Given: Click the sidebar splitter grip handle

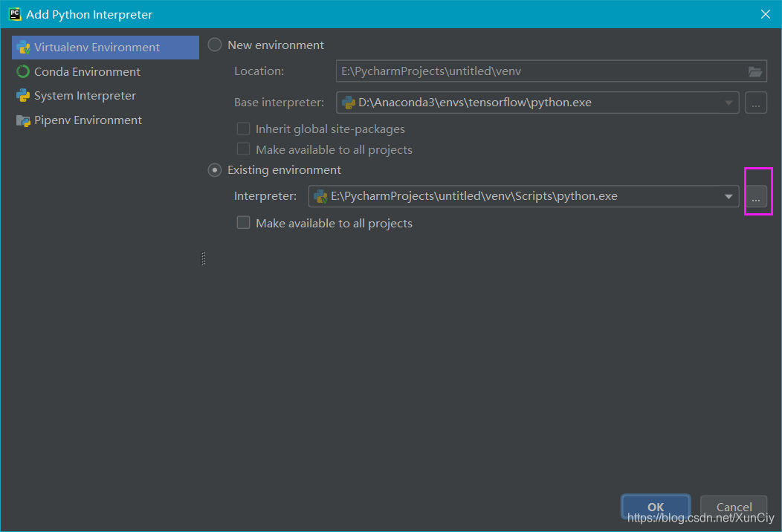Looking at the screenshot, I should click(204, 259).
